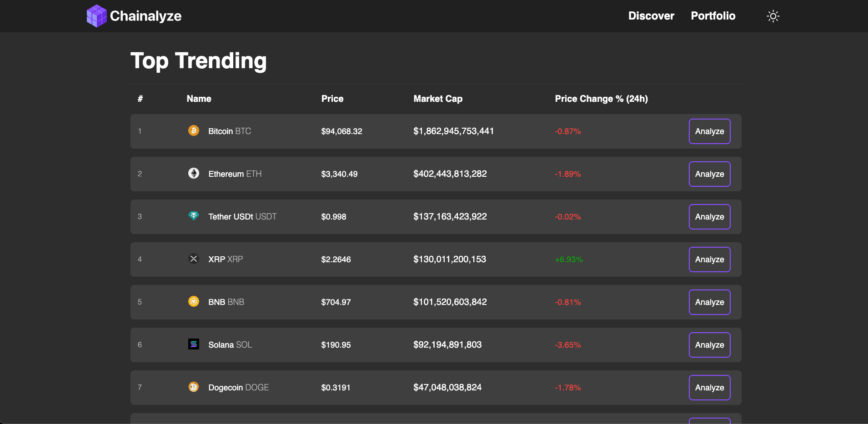Screen dimensions: 868x424
Task: Analyze Solana
Action: (x=709, y=345)
